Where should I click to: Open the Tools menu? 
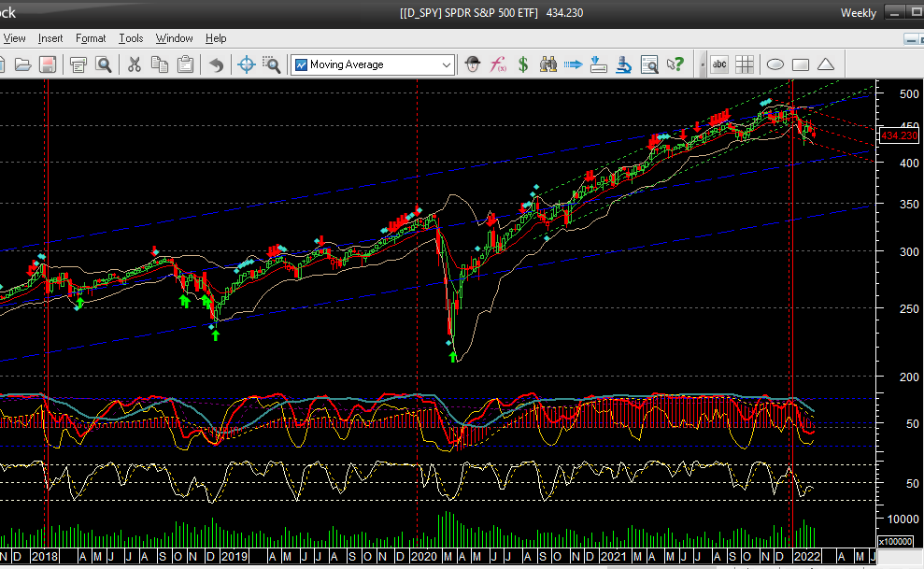[131, 38]
